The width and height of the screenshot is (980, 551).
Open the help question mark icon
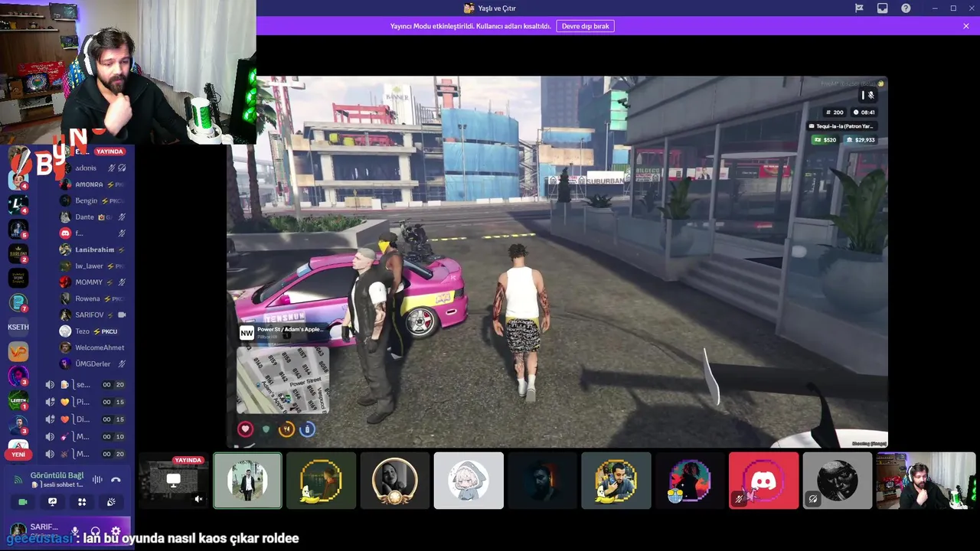coord(906,8)
